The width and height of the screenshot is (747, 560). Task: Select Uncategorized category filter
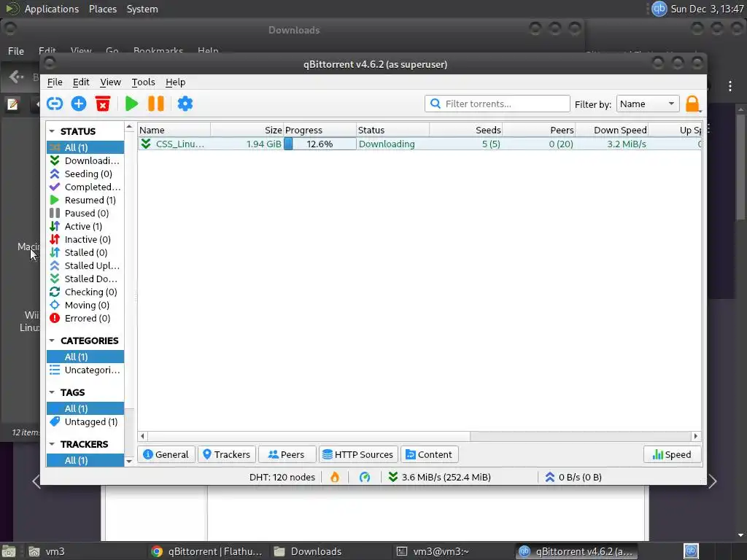click(85, 370)
